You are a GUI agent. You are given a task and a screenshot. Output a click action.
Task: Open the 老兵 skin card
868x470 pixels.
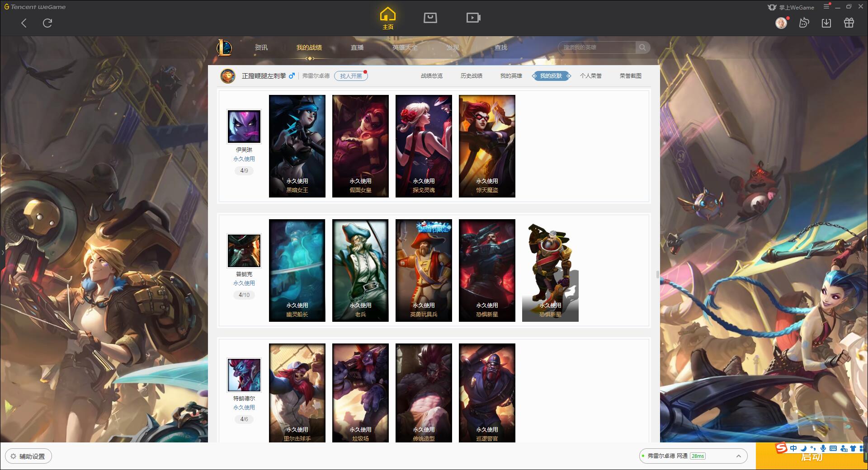pos(360,270)
